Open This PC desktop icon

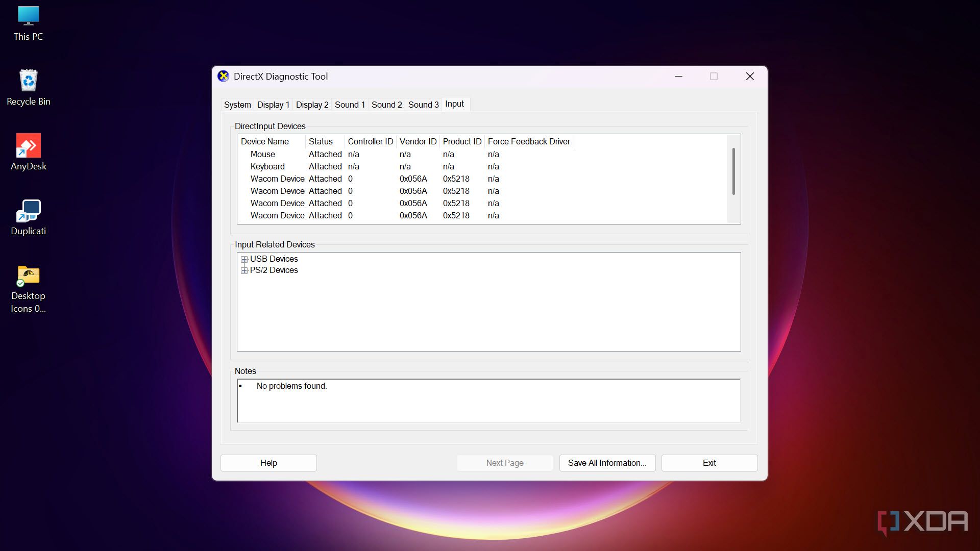click(28, 23)
